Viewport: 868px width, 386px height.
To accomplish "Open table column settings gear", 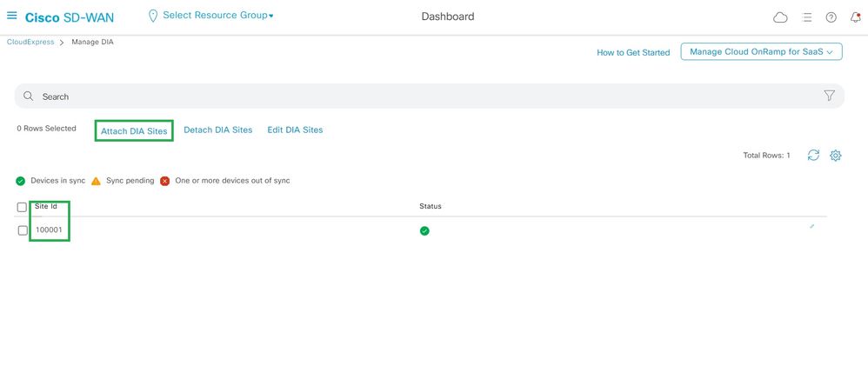I will (836, 155).
